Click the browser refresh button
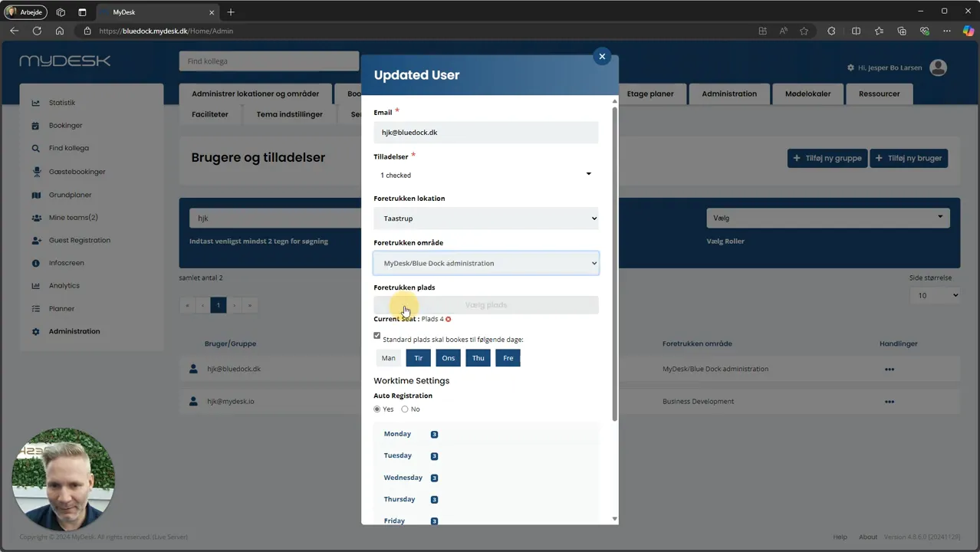Viewport: 980px width, 552px height. tap(37, 31)
